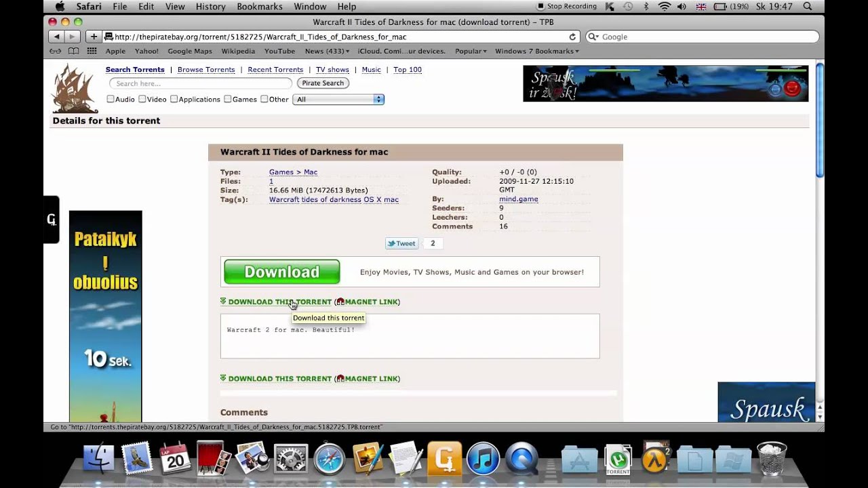Tick the Games checkbox
This screenshot has width=868, height=488.
tap(227, 99)
